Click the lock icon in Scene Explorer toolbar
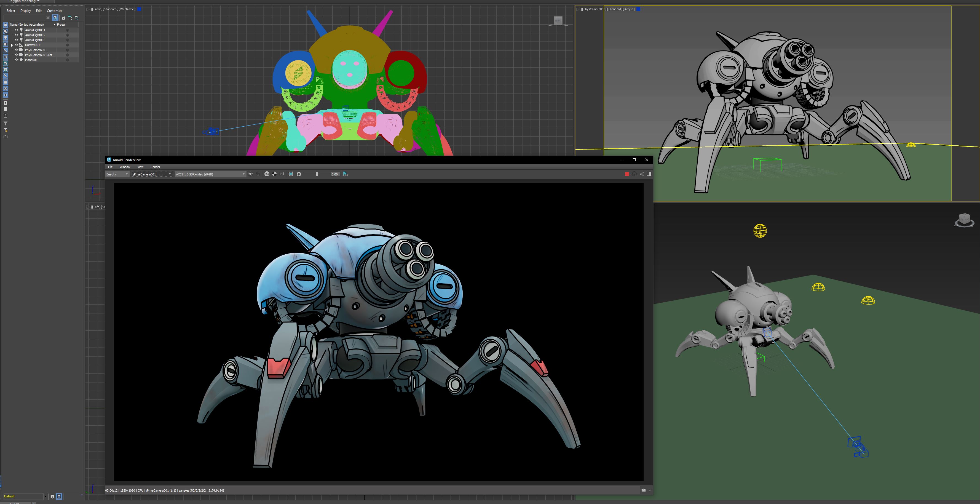 [x=63, y=17]
